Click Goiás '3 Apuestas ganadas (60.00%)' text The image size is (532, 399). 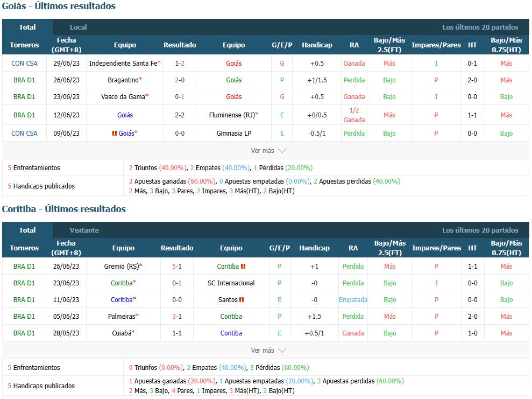[172, 181]
